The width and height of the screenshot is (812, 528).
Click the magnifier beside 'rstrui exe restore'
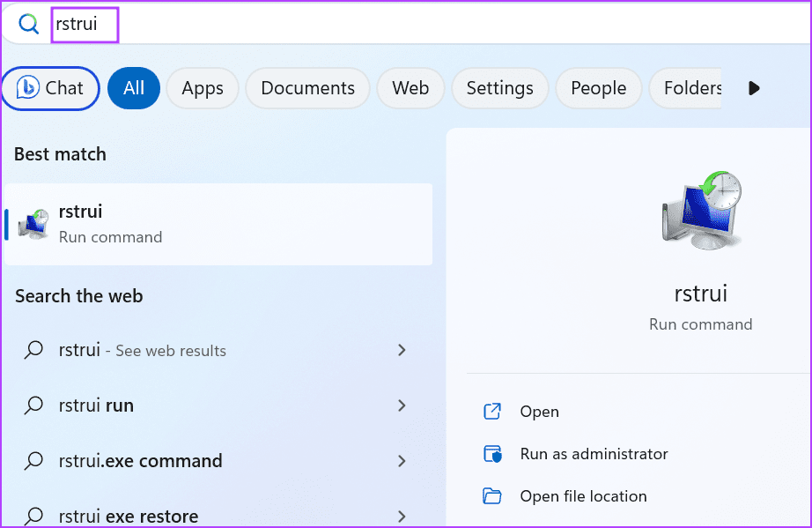pyautogui.click(x=33, y=516)
